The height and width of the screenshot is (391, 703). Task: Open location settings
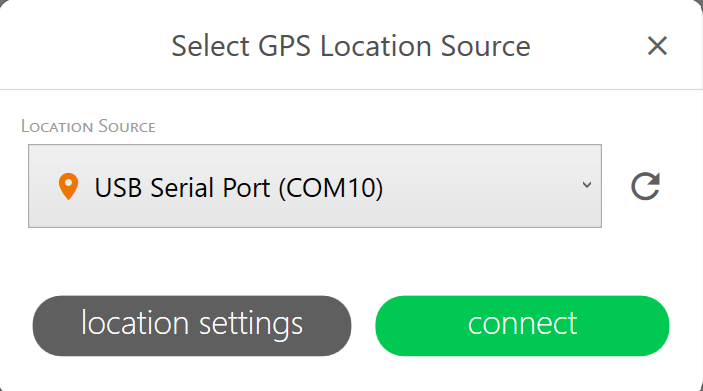192,326
